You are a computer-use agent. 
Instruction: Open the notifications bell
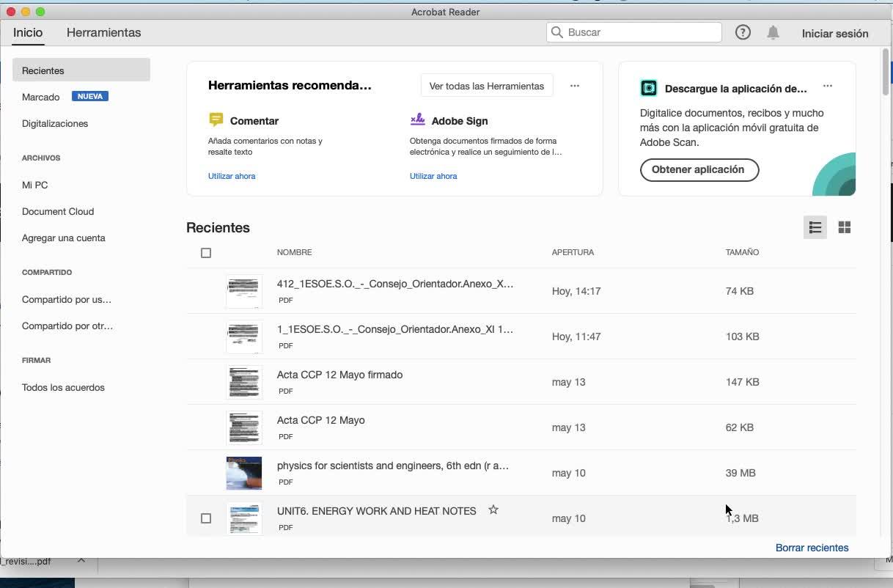[x=773, y=33]
